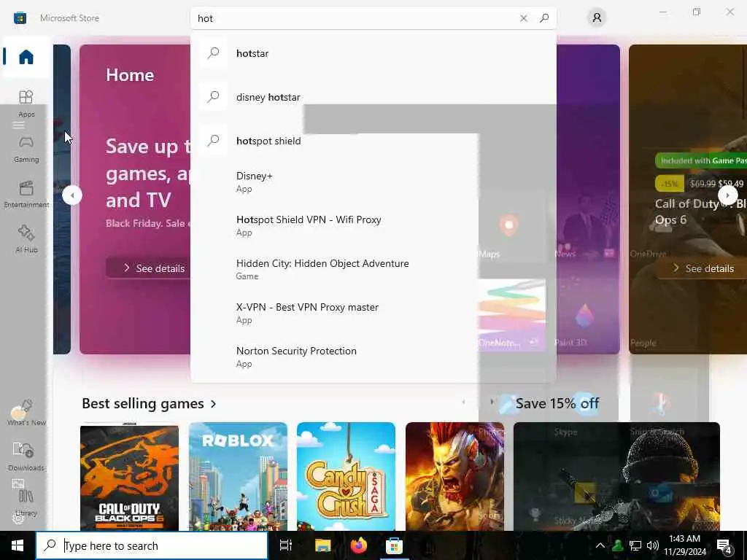
Task: Open What's New in the sidebar
Action: 26,413
